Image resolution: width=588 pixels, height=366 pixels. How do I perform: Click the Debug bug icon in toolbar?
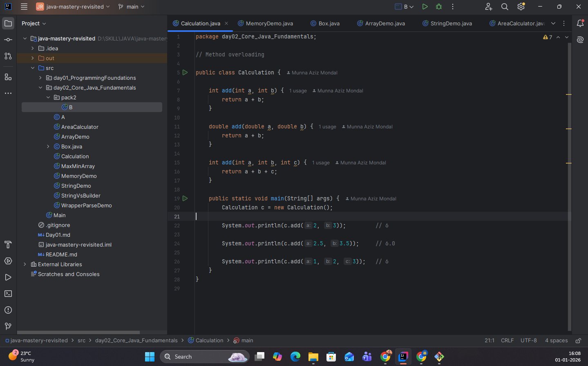tap(439, 7)
